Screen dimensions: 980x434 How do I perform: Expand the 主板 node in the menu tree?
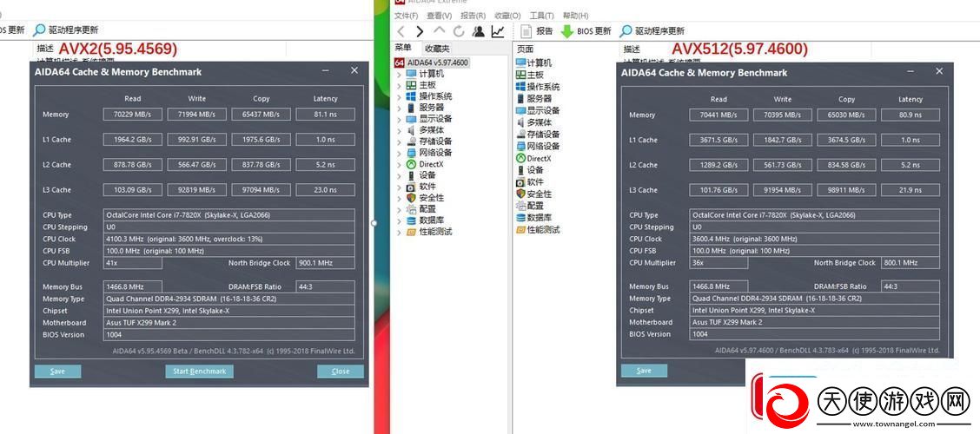400,85
